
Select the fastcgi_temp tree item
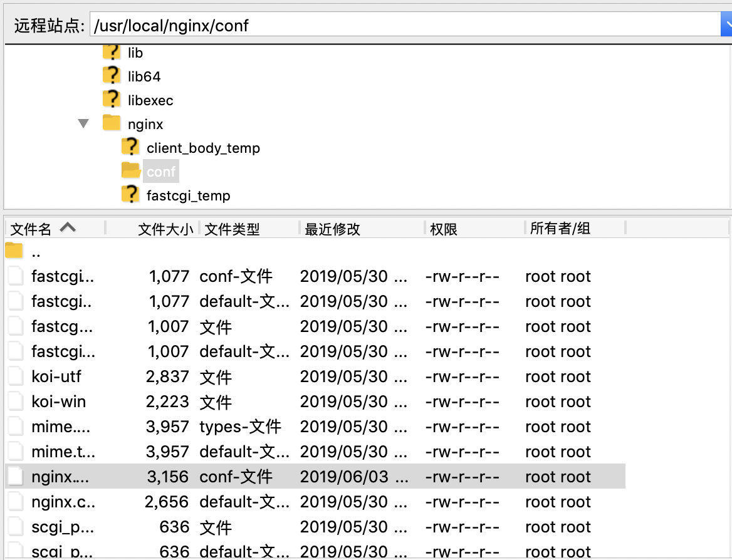[x=188, y=195]
